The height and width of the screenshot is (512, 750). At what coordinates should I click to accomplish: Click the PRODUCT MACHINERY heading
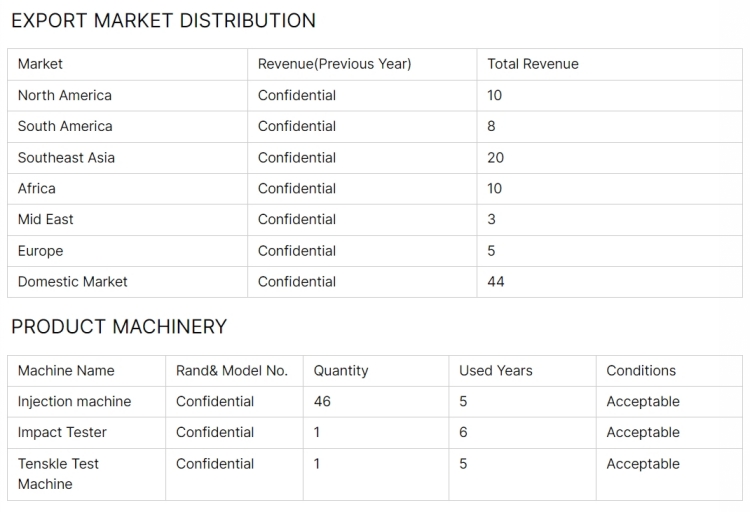[x=119, y=327]
